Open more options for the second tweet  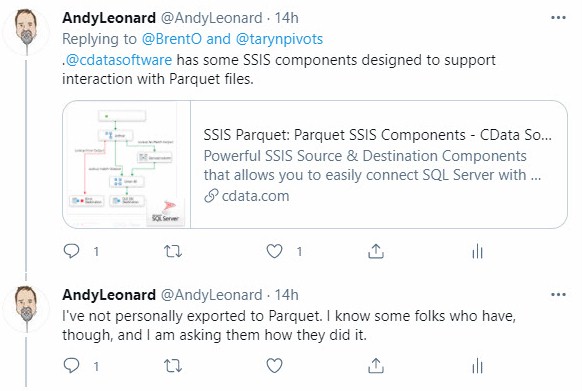coord(558,295)
